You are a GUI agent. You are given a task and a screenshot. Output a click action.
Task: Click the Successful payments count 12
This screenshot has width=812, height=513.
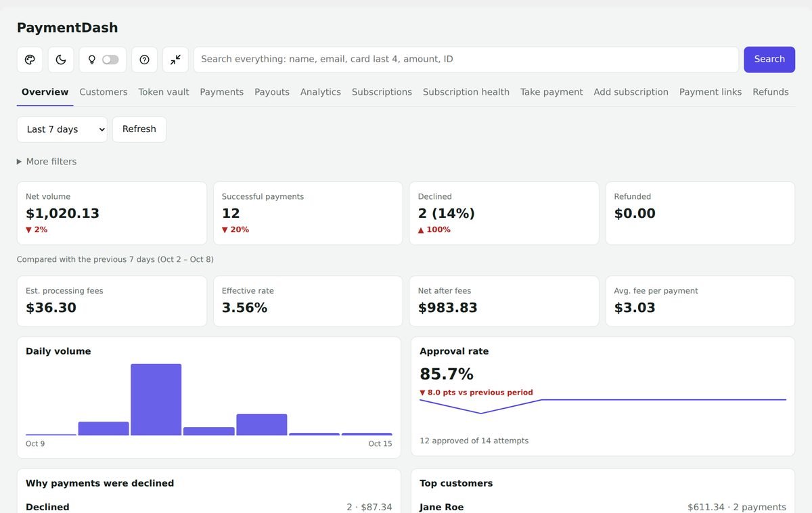[x=231, y=214]
